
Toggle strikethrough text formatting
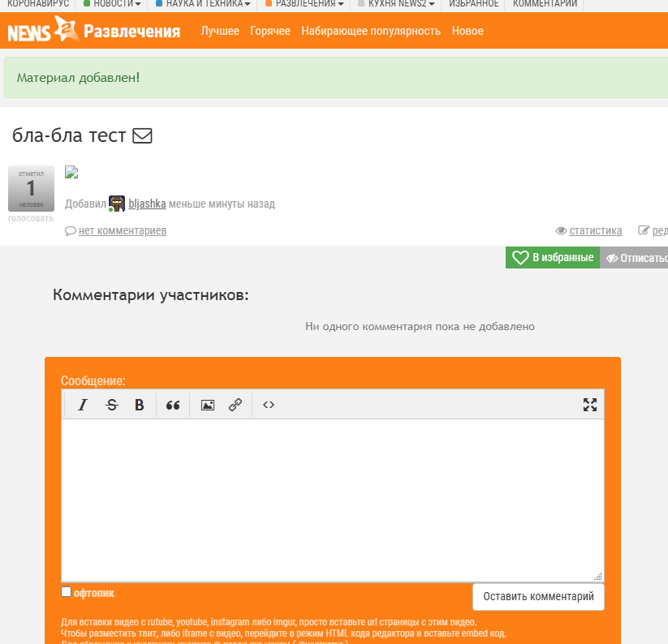pyautogui.click(x=112, y=405)
